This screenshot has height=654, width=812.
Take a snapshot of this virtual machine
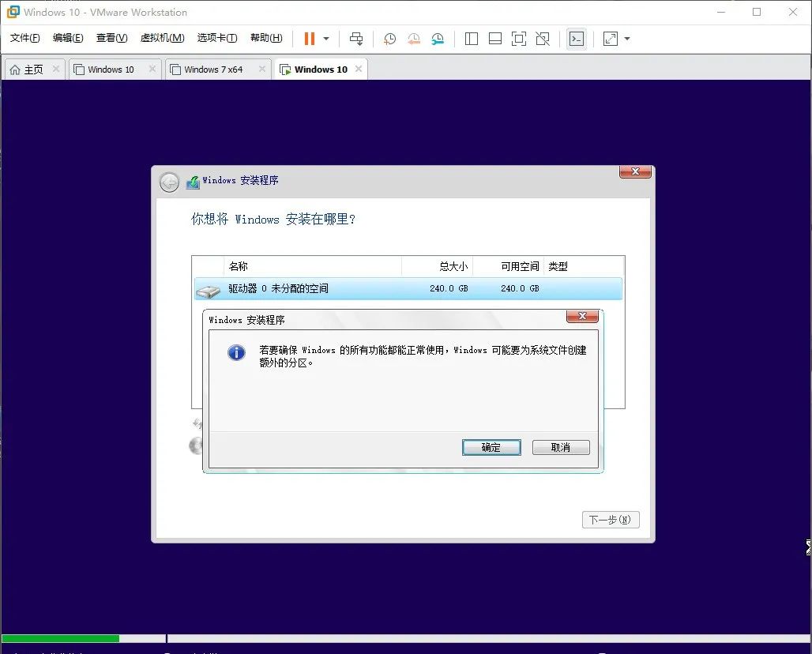point(389,38)
